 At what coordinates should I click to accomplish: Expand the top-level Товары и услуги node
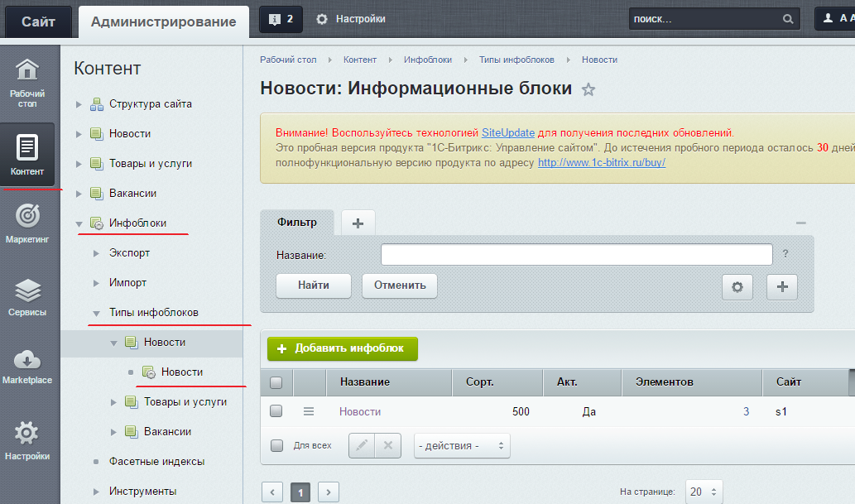click(x=79, y=164)
